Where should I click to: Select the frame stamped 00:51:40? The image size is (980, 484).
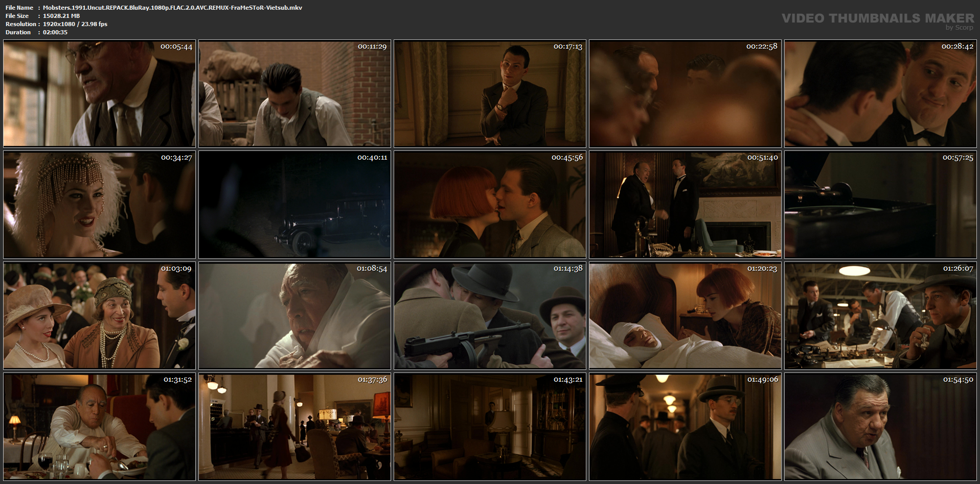685,205
